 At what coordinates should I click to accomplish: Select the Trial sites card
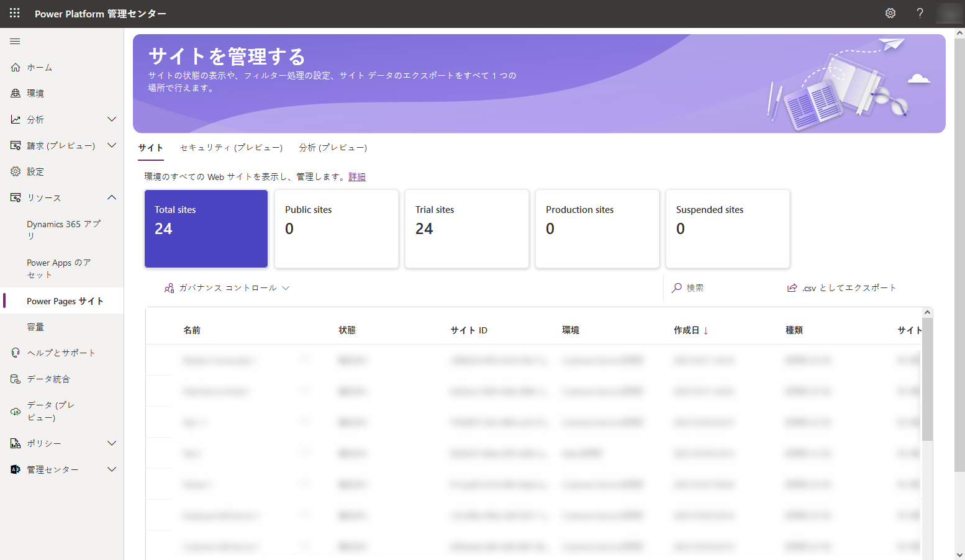click(x=467, y=228)
